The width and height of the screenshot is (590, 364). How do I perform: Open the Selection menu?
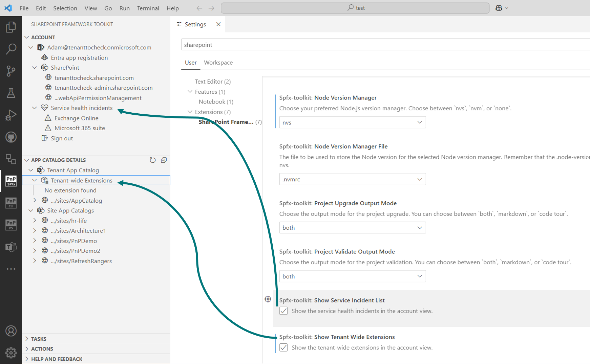[x=65, y=8]
